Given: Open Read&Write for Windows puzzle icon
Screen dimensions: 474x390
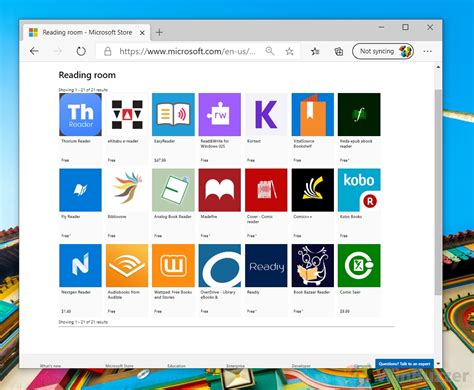Looking at the screenshot, I should [x=220, y=114].
